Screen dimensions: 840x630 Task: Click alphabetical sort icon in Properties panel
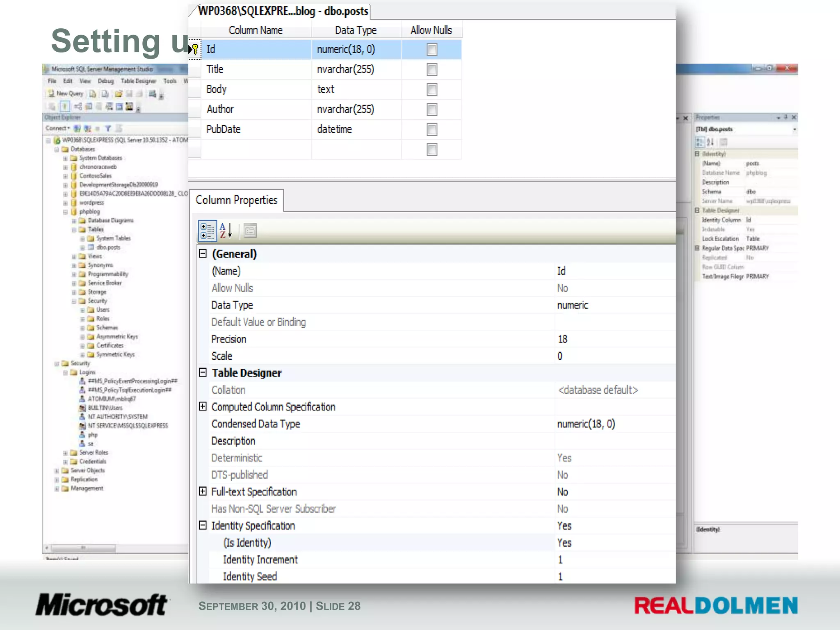tap(711, 142)
